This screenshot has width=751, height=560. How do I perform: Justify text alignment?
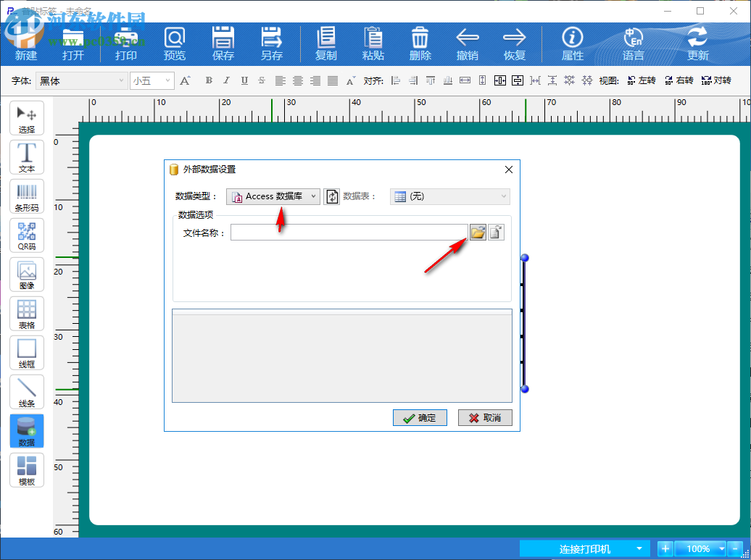point(333,81)
